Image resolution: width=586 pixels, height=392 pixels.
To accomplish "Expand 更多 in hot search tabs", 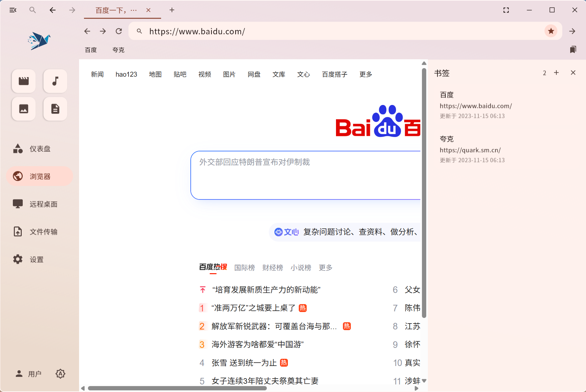I will (325, 268).
